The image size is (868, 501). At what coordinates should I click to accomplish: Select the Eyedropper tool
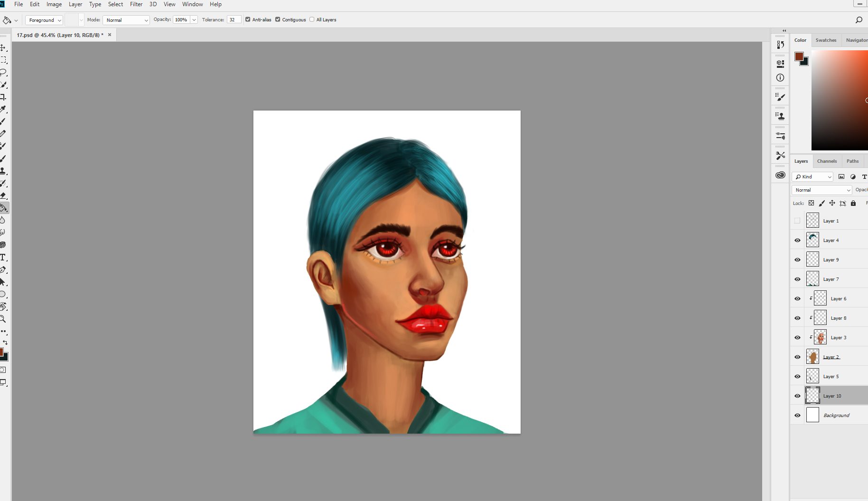click(x=3, y=110)
